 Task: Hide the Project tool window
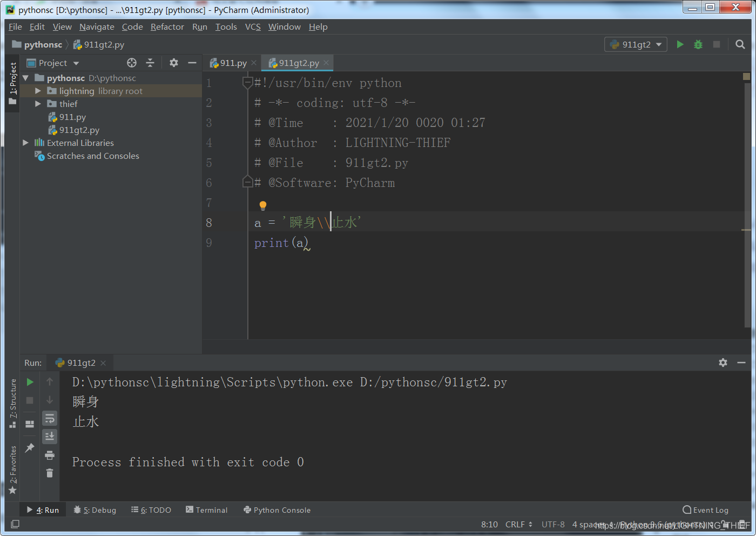(x=192, y=63)
